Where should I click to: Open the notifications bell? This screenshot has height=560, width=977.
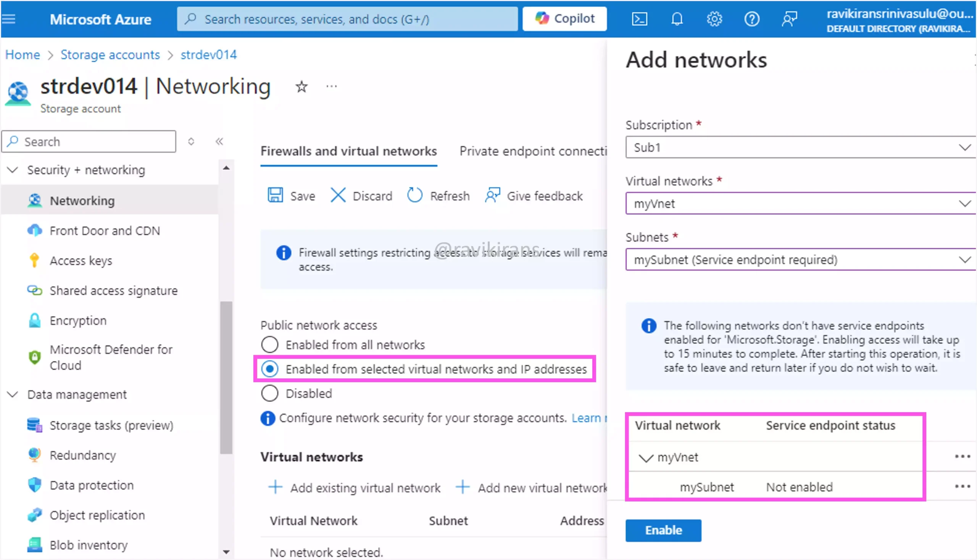(x=677, y=19)
